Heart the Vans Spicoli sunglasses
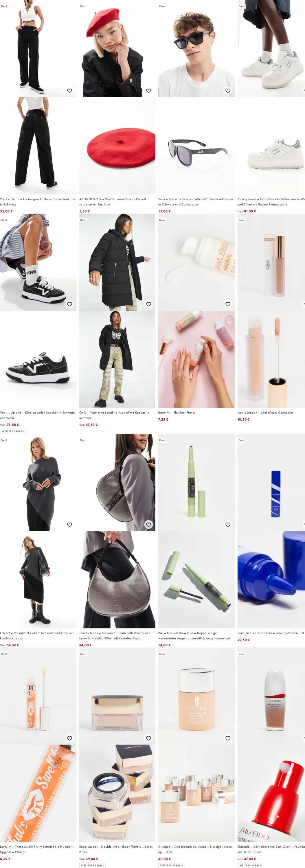Image resolution: width=305 pixels, height=868 pixels. point(228,91)
